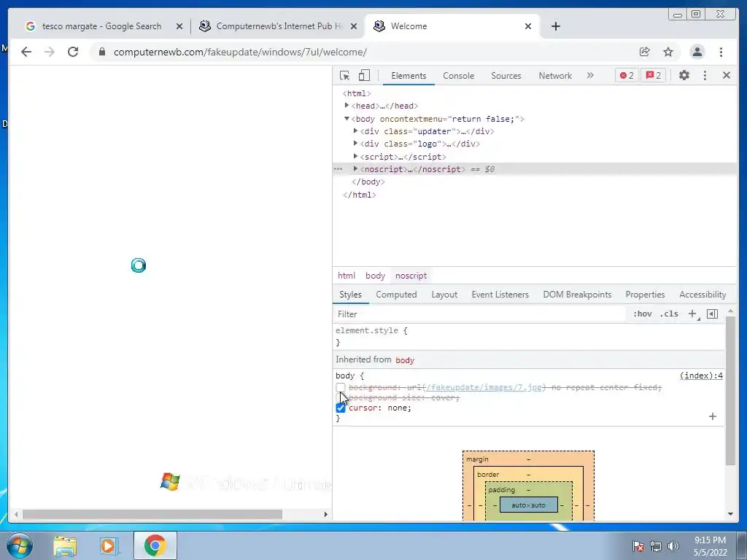
Task: Open Windows Explorer from the taskbar
Action: coord(65,545)
